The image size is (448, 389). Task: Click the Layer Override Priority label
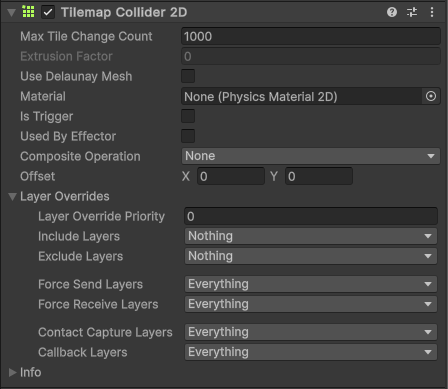[x=101, y=216]
